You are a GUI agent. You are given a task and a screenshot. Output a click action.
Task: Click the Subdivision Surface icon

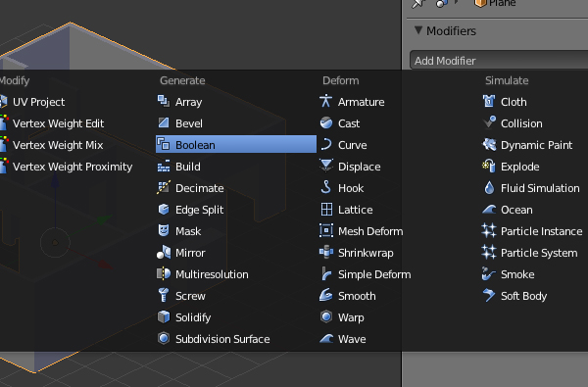click(x=164, y=339)
